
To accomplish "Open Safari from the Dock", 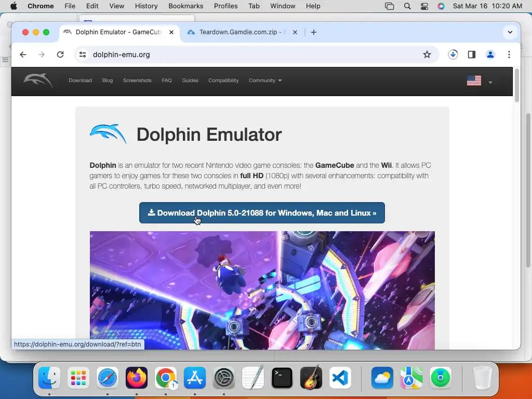I will [x=108, y=378].
